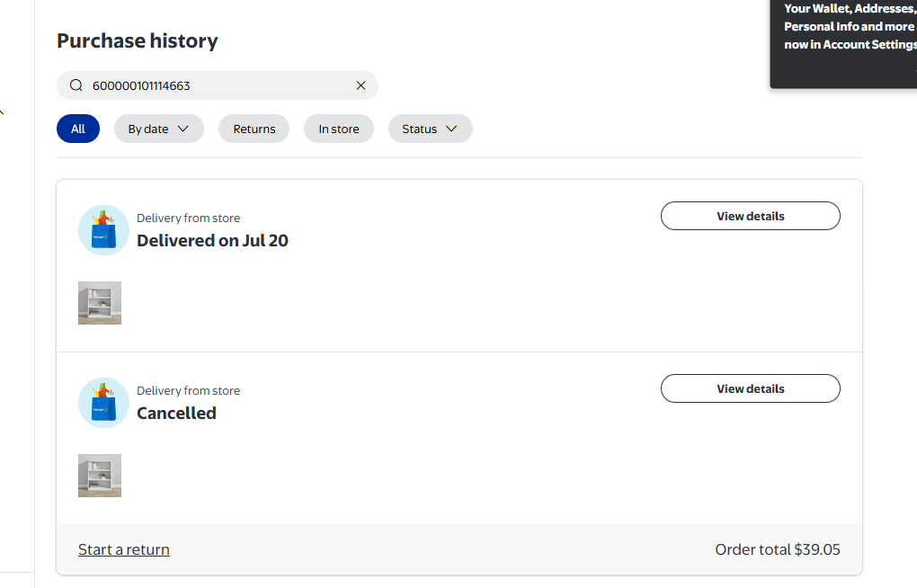Screen dimensions: 917x588
Task: Open shelf thumbnail in delivered order
Action: pyautogui.click(x=100, y=303)
